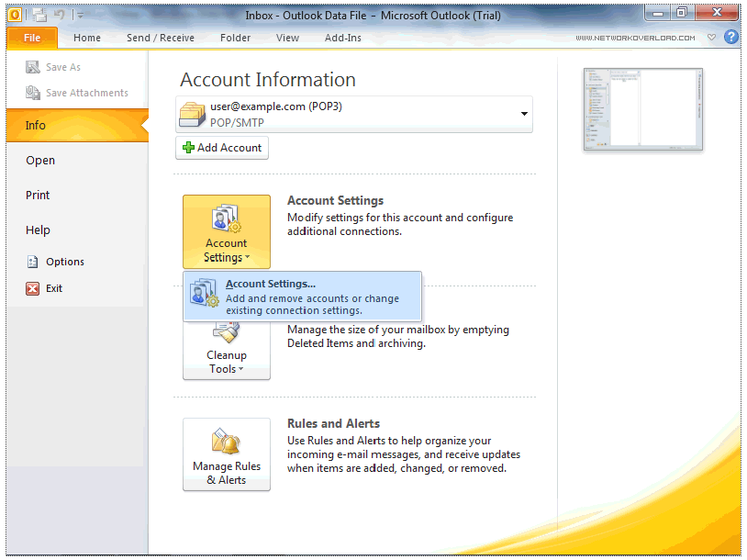Select the View ribbon tab
This screenshot has width=747, height=560.
pos(287,38)
